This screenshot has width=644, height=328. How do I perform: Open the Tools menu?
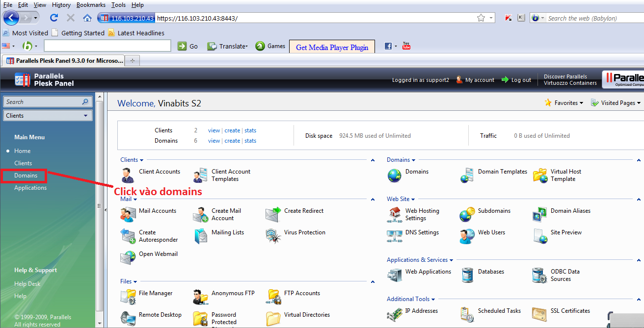click(118, 5)
